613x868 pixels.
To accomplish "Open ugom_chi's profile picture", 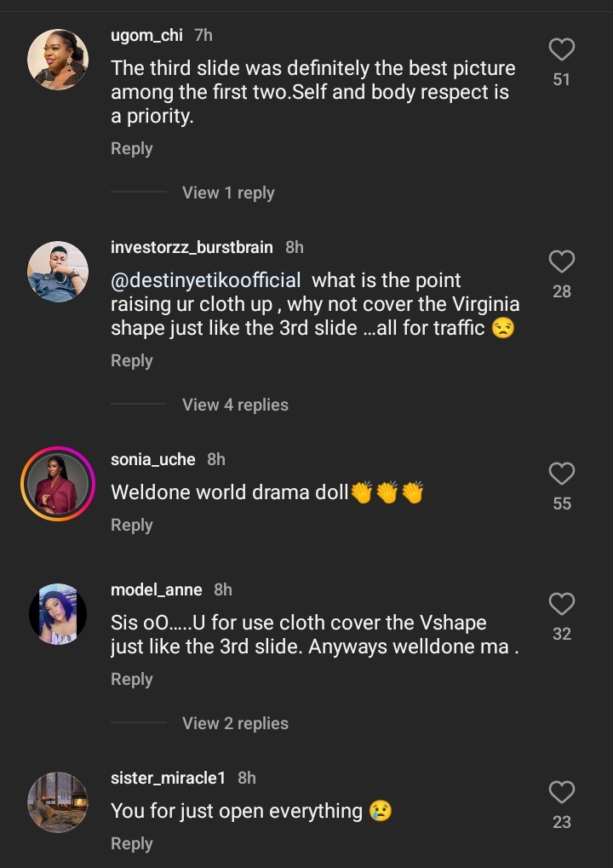I will tap(58, 60).
